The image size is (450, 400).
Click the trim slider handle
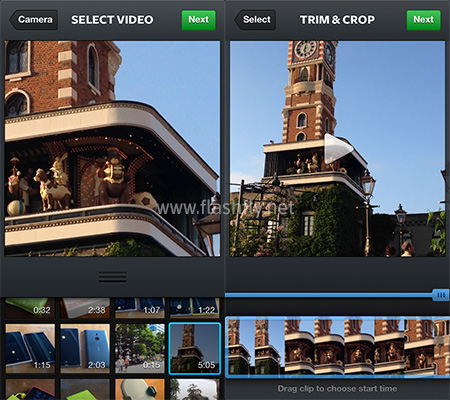click(441, 295)
